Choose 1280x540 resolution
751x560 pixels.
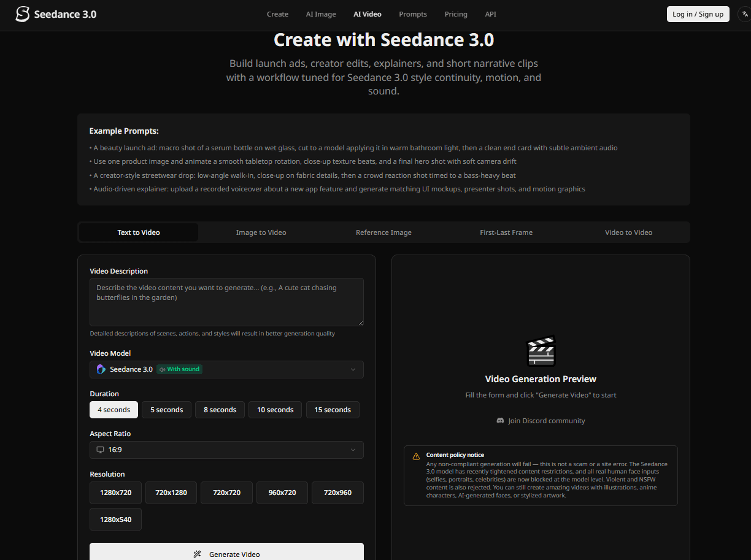point(115,520)
